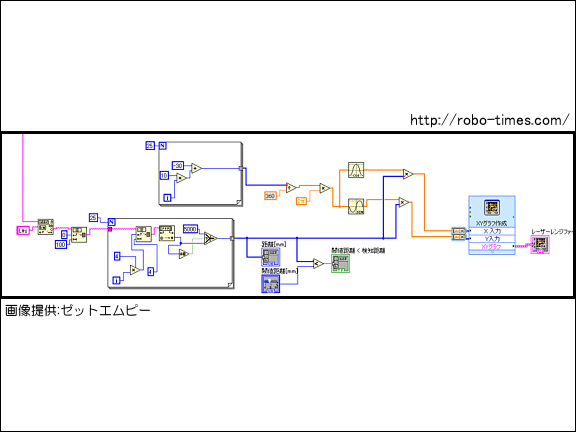This screenshot has height=432, width=576.
Task: Click the 閾値距離[mm] control terminal
Action: [271, 284]
